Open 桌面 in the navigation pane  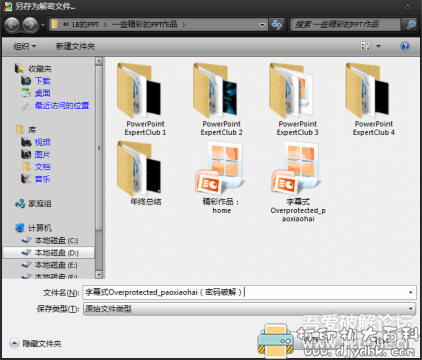pos(43,93)
